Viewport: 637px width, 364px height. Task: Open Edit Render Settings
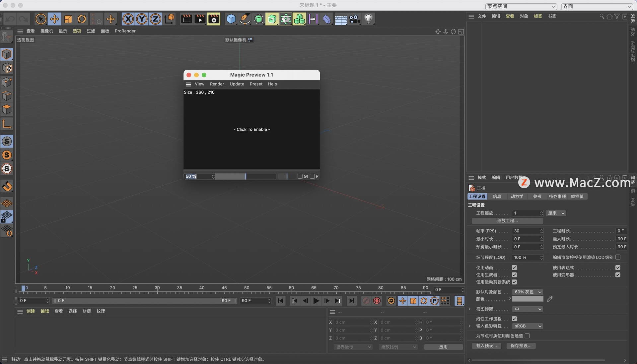[214, 19]
